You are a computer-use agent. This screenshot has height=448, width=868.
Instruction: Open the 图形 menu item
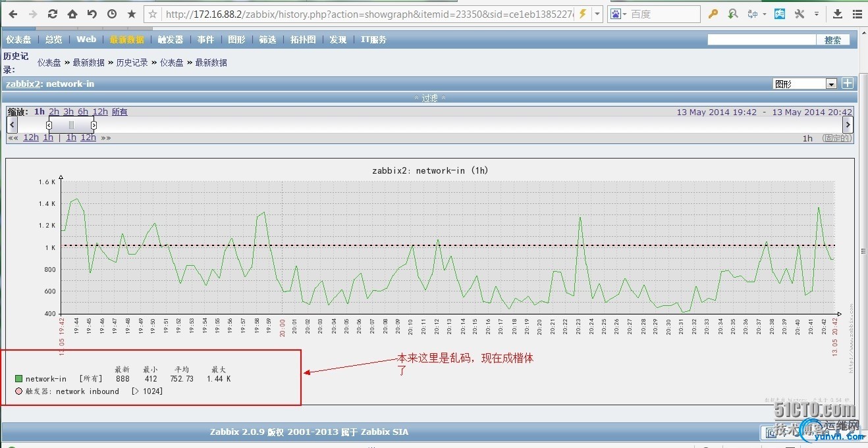click(x=236, y=39)
